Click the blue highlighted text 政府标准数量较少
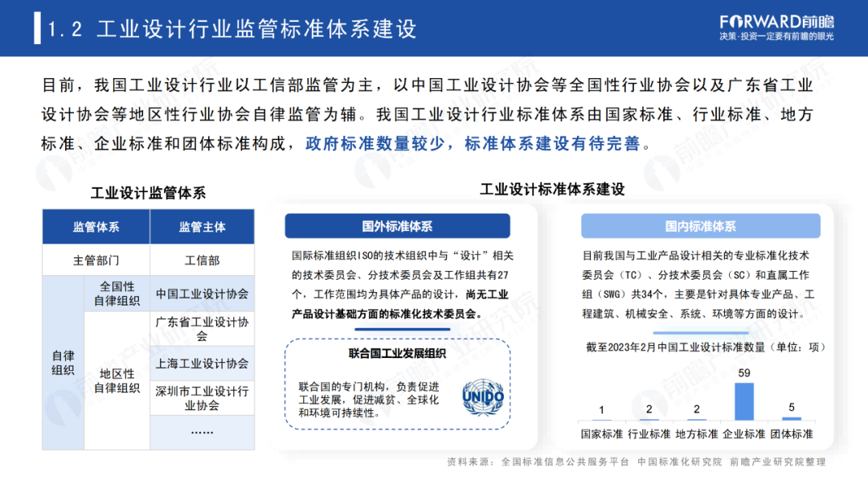868x489 pixels. click(x=375, y=143)
